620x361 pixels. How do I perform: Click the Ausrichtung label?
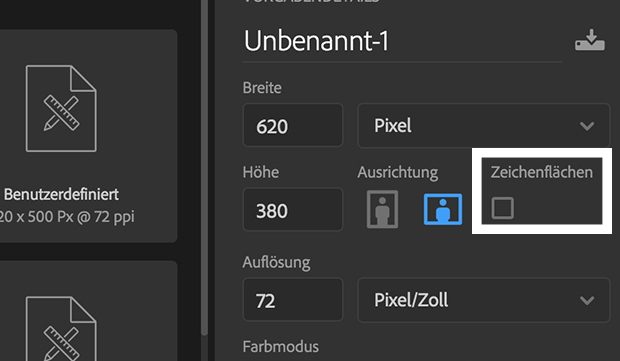pos(397,172)
